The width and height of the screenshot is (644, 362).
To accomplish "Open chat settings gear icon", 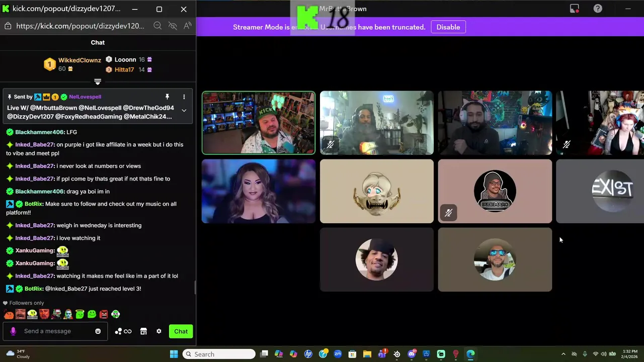I will [159, 331].
